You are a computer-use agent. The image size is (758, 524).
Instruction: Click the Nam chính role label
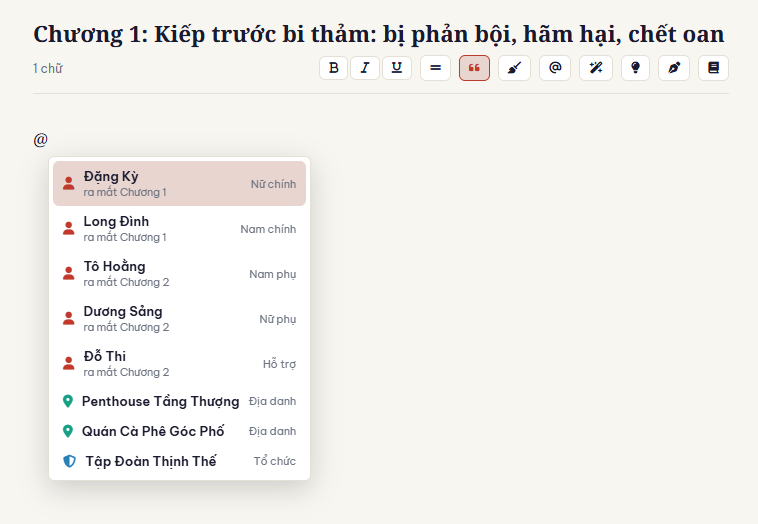(268, 229)
